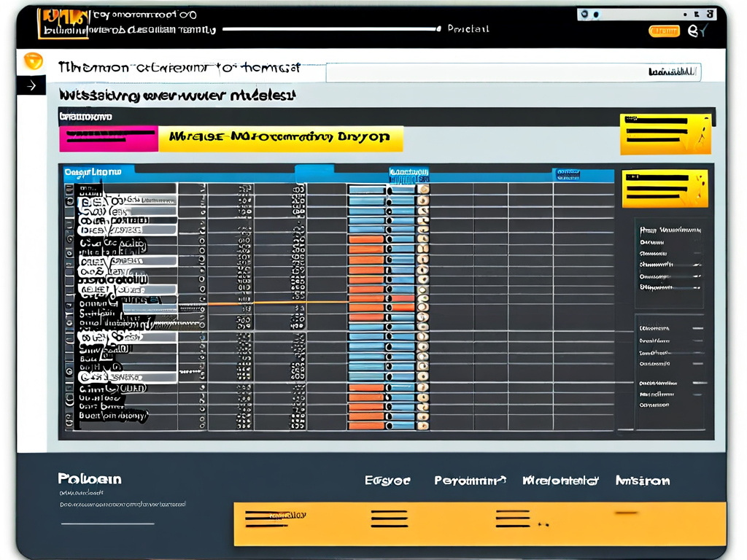Image resolution: width=747 pixels, height=560 pixels.
Task: Open the yellow card above the right panels
Action: click(665, 189)
